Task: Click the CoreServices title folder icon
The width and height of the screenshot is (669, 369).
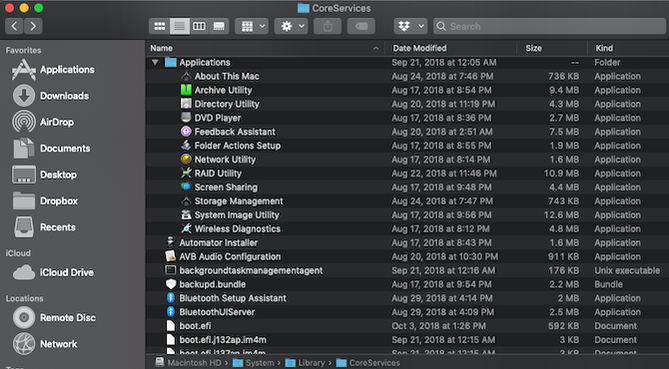Action: (303, 8)
